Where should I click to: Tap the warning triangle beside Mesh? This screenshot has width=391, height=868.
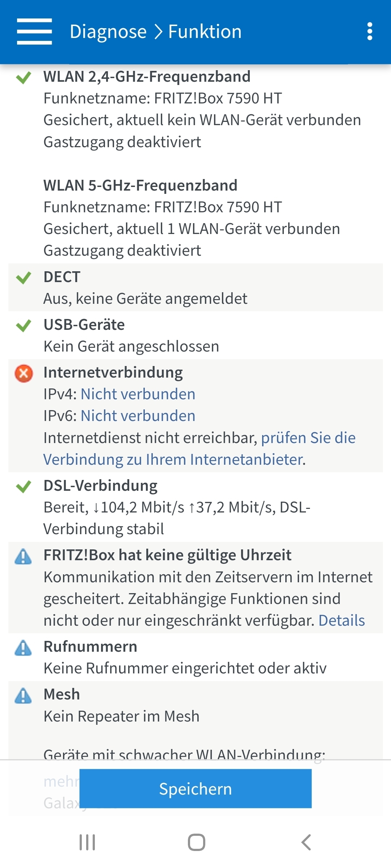point(23,695)
